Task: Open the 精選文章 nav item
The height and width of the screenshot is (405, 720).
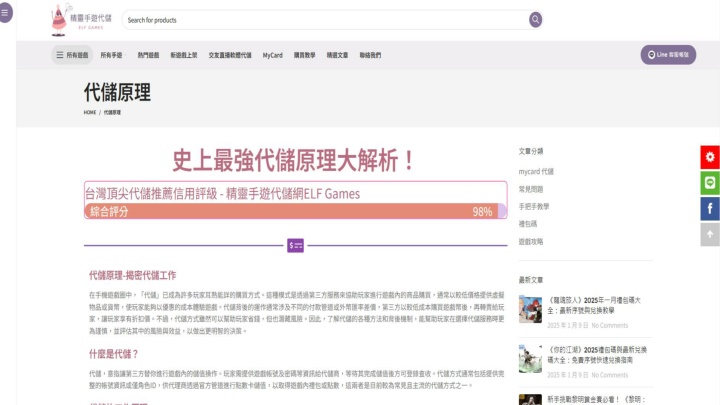Action: pos(337,55)
